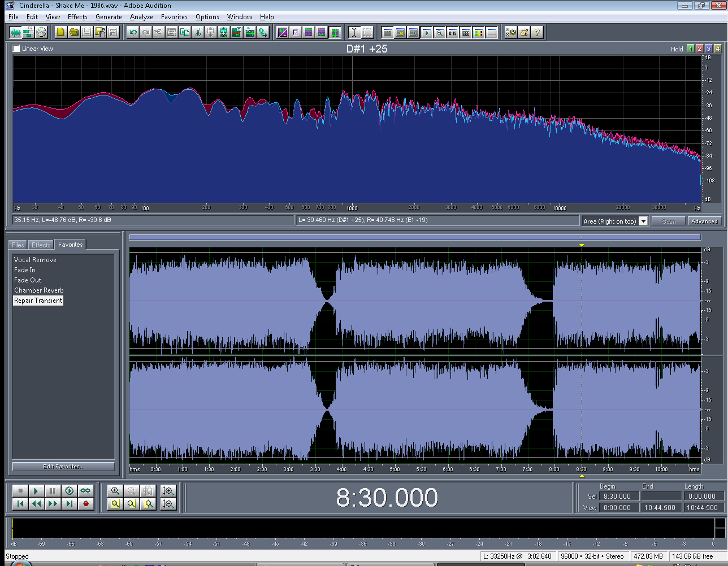The image size is (728, 566).
Task: Switch to the Effects panel tab
Action: (x=41, y=245)
